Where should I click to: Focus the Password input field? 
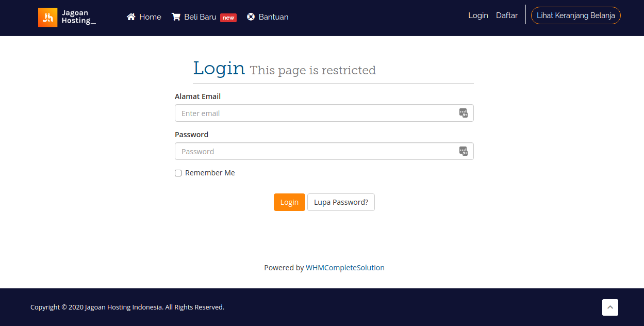tap(324, 151)
